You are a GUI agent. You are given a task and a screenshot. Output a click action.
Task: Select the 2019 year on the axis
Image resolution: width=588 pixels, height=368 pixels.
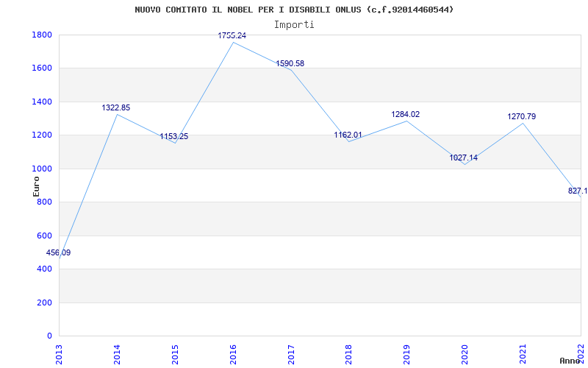coord(406,355)
